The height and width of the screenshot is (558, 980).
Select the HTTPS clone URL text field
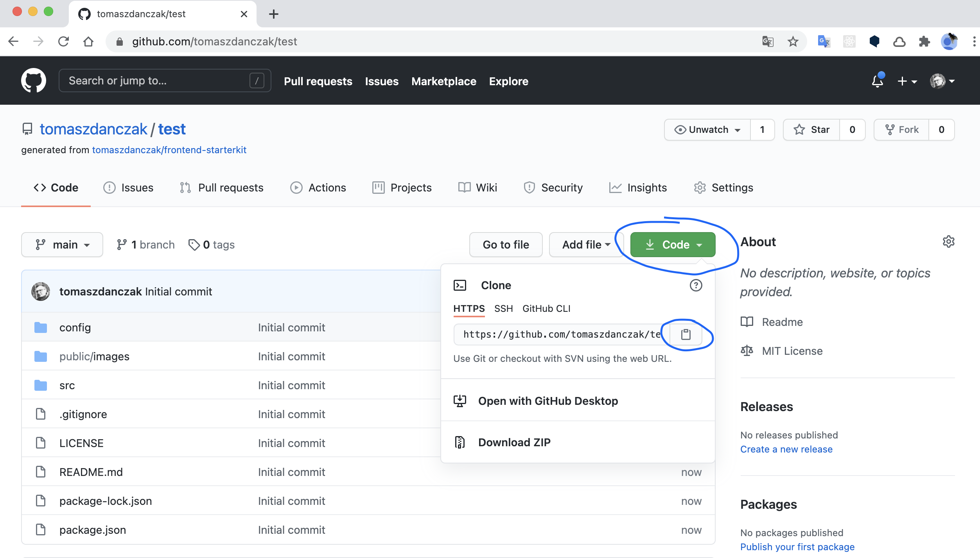(x=562, y=334)
